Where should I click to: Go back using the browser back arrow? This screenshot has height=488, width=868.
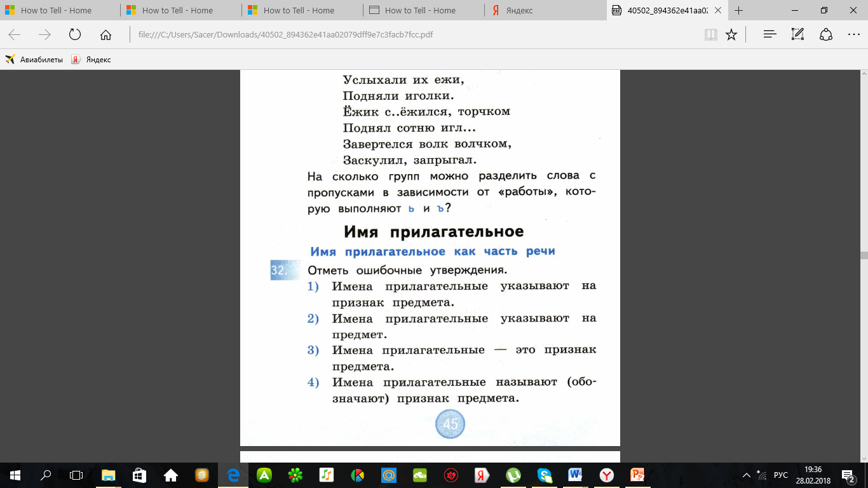click(x=14, y=35)
